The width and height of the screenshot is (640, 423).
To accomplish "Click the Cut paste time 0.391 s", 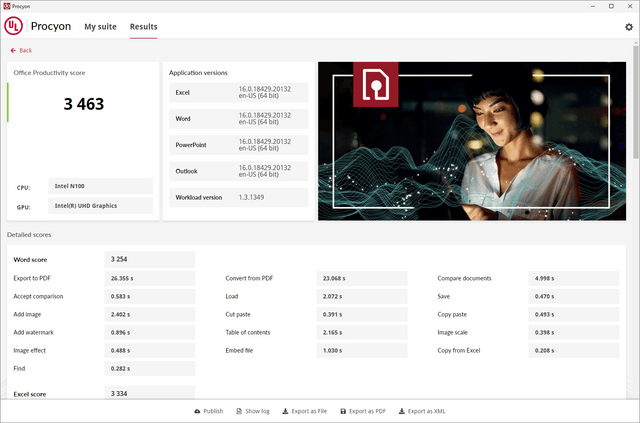I will click(362, 314).
